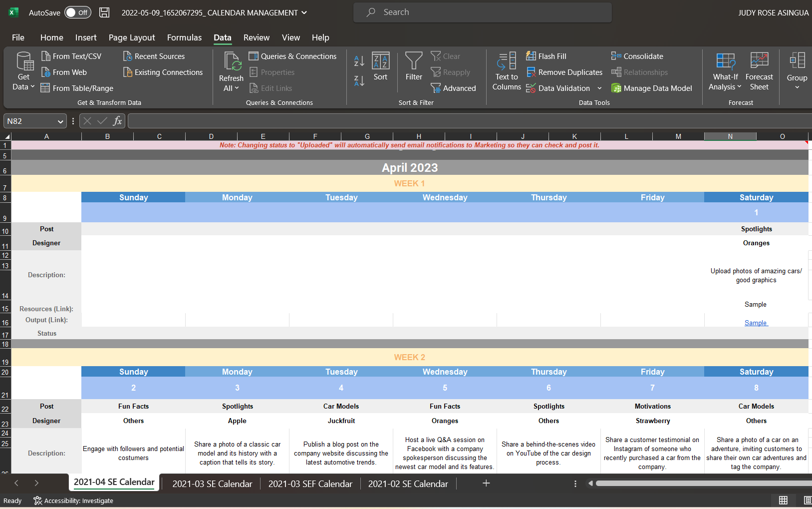The width and height of the screenshot is (812, 509).
Task: Open Recent Sources
Action: [154, 56]
